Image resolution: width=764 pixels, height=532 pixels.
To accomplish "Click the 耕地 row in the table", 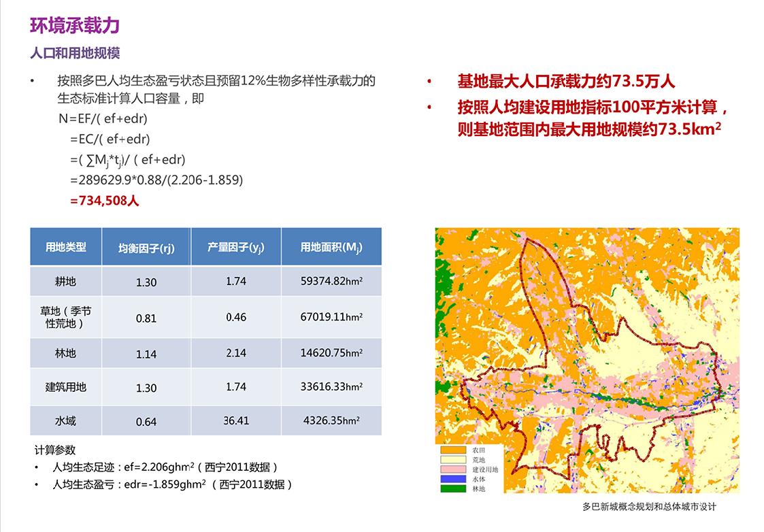I will pyautogui.click(x=65, y=282).
